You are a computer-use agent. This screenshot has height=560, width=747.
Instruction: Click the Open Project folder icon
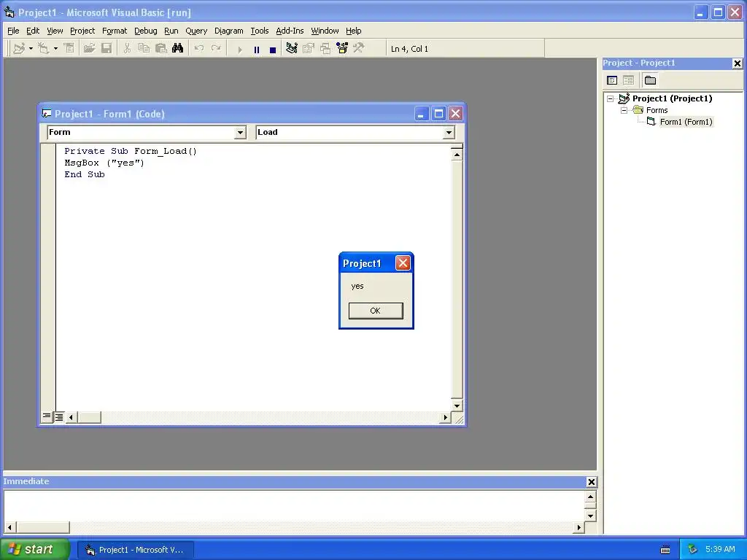89,49
